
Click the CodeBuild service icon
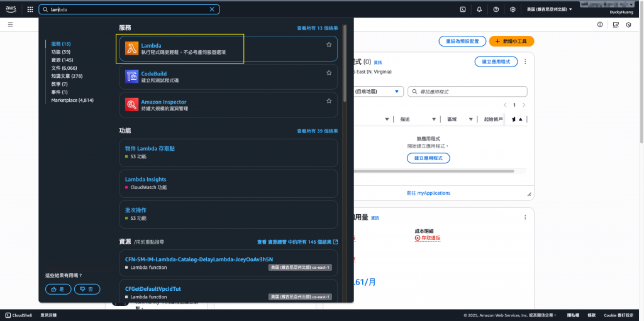click(x=132, y=77)
